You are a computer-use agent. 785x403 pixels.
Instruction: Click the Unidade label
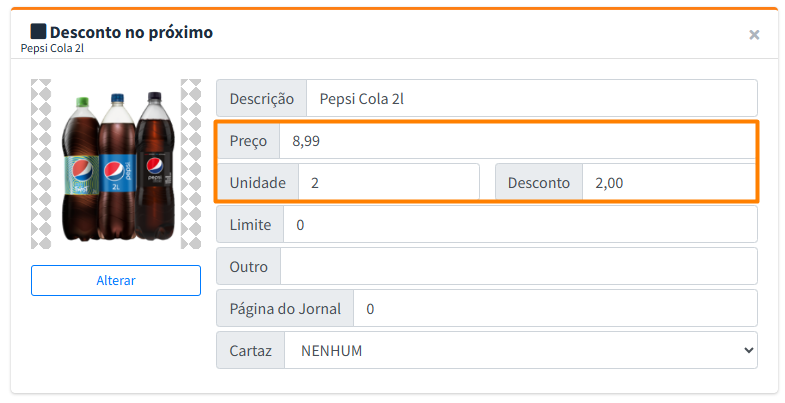[x=258, y=183]
